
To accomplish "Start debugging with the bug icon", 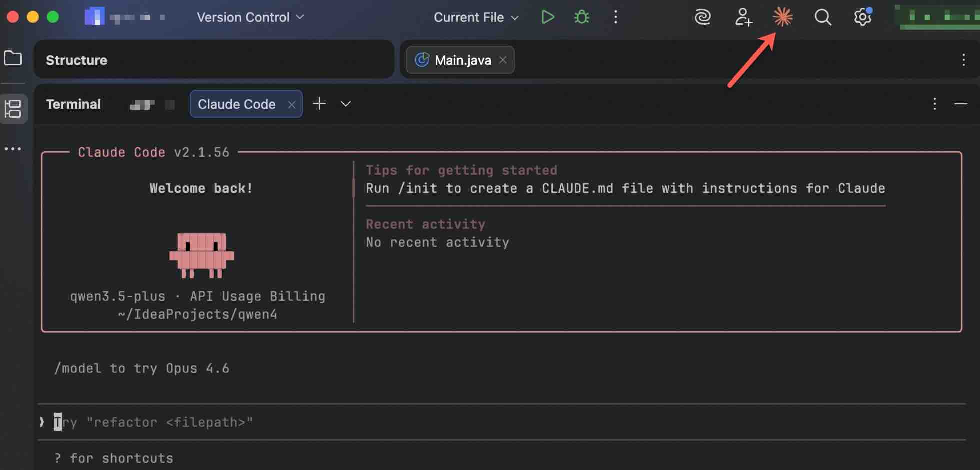I will 581,17.
